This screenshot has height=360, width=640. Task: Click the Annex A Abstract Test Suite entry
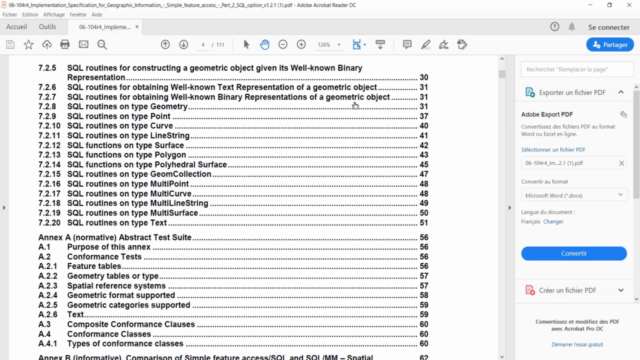(233, 238)
